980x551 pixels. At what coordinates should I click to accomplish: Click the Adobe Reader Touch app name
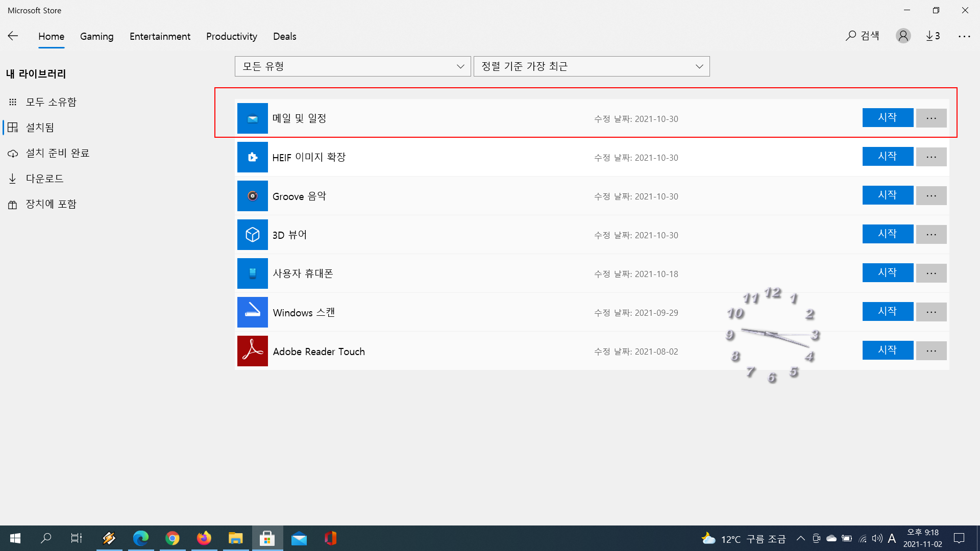click(x=318, y=352)
